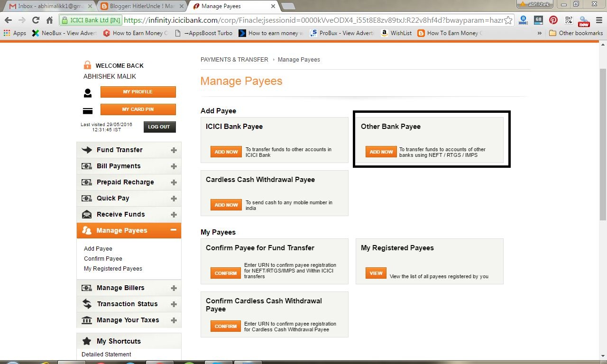Open the NeoBux bookmark
Image resolution: width=607 pixels, height=364 pixels.
click(x=64, y=33)
